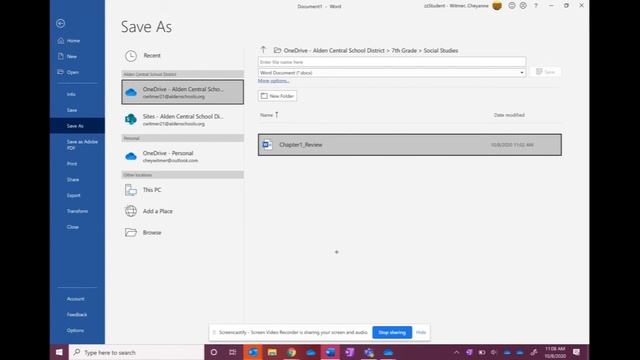Open the Windows Start menu
The width and height of the screenshot is (640, 360).
[x=59, y=352]
